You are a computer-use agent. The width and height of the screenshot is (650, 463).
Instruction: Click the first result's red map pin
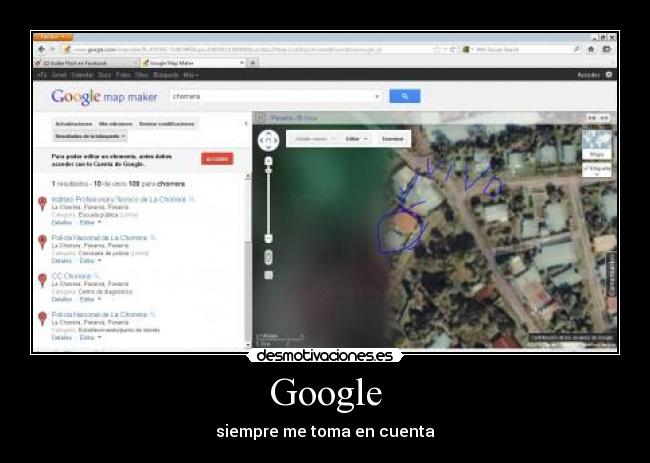pos(42,204)
